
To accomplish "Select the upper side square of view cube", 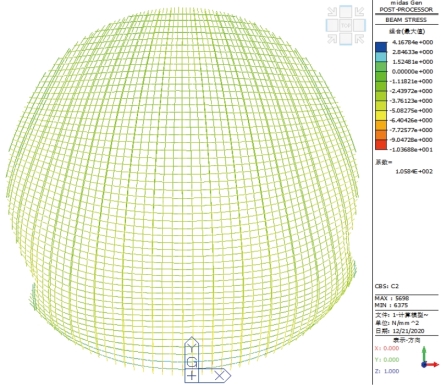I will click(346, 12).
